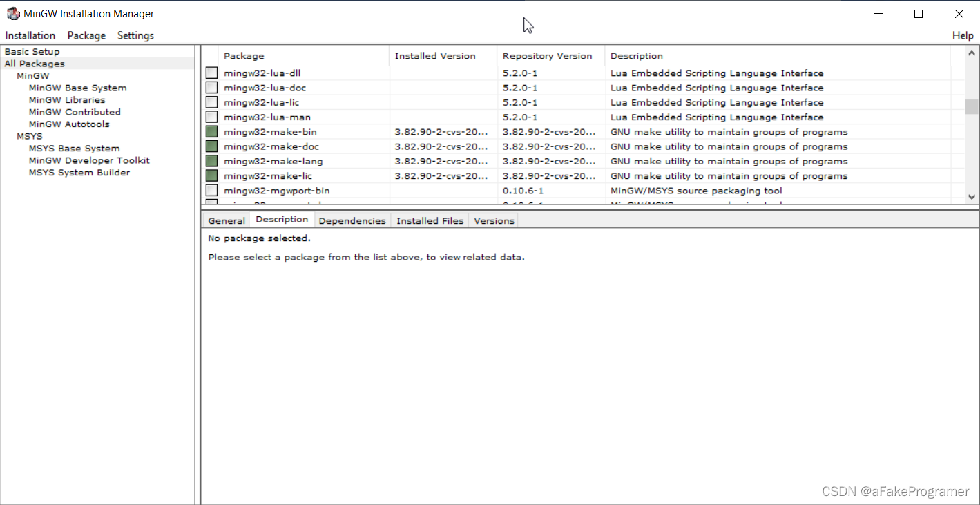This screenshot has height=505, width=980.
Task: Switch to the Description tab
Action: [x=282, y=220]
